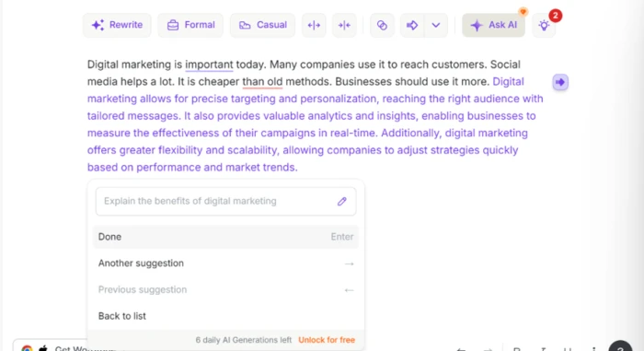The height and width of the screenshot is (351, 644).
Task: Click the Explain the benefits prompt field
Action: click(226, 201)
